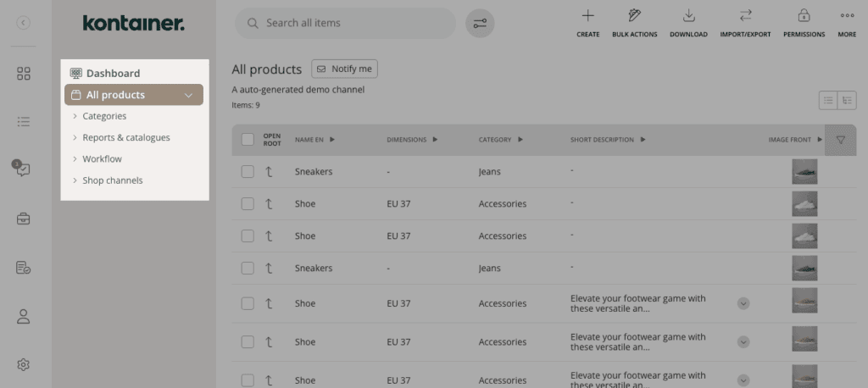
Task: Click the Notify me button
Action: (x=344, y=69)
